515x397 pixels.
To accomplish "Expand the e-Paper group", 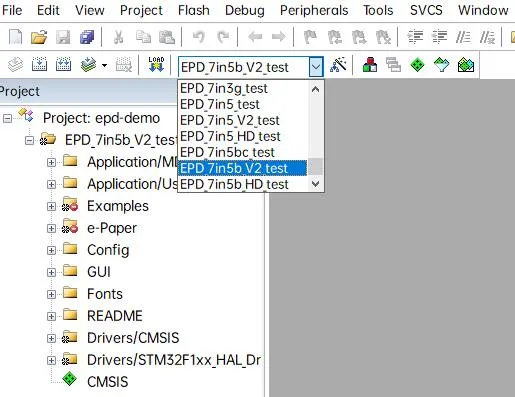I will point(51,228).
